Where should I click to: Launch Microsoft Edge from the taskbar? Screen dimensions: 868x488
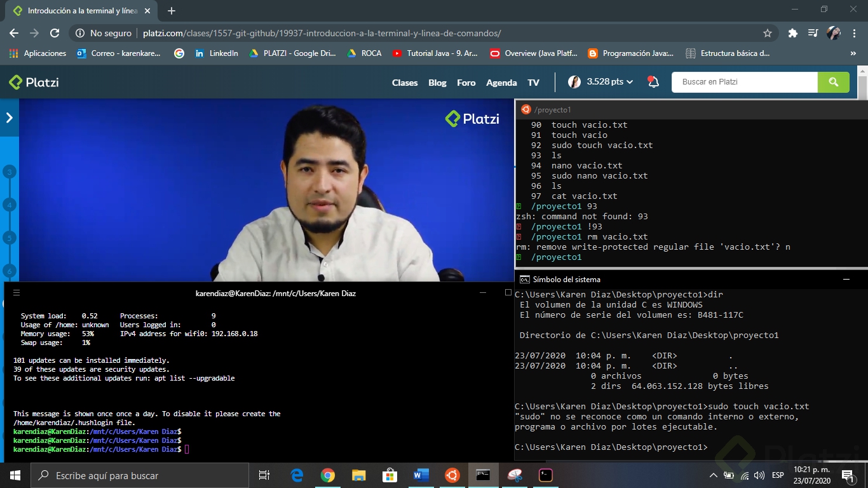pyautogui.click(x=297, y=475)
